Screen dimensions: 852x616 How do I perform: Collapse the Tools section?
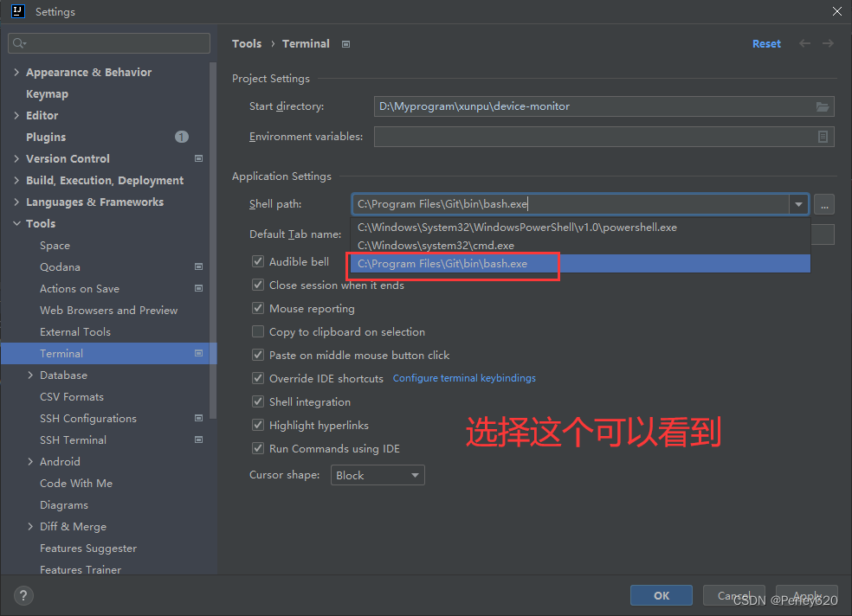16,223
